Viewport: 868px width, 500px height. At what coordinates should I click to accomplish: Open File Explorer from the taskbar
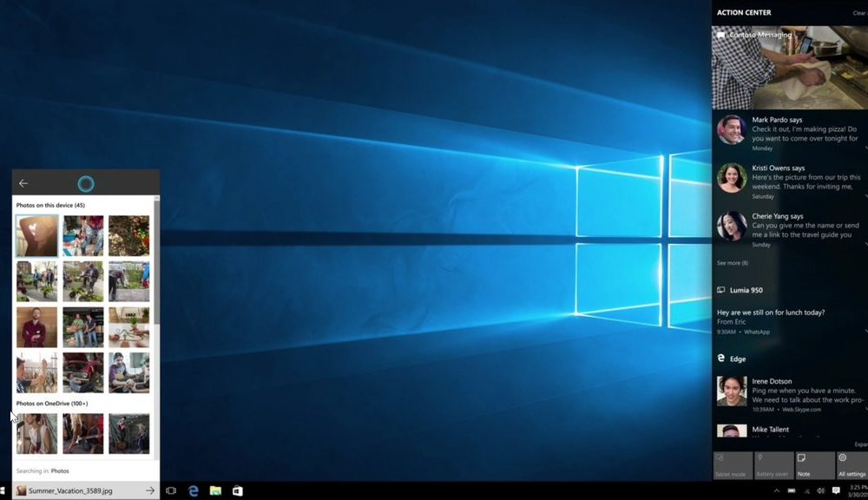click(215, 491)
